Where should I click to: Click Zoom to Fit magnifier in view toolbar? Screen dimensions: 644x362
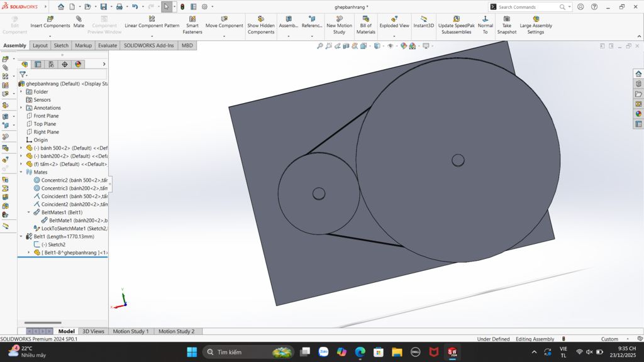pos(320,46)
